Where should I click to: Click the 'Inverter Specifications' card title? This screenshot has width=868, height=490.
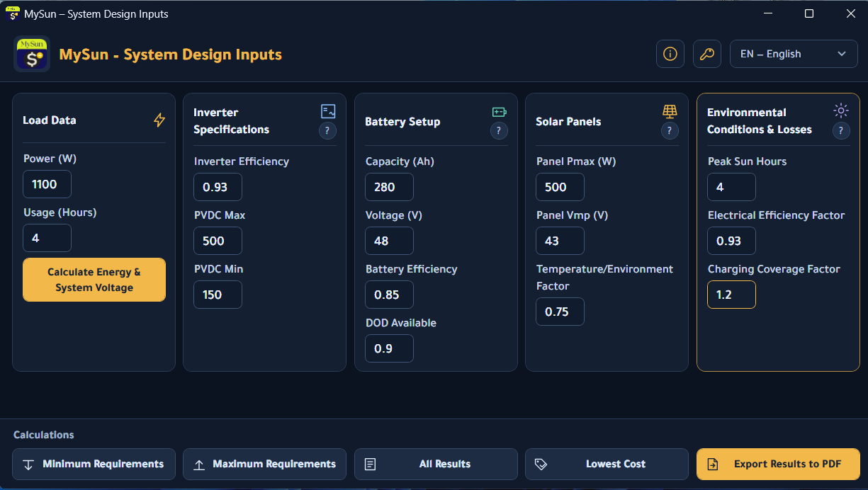click(x=232, y=121)
